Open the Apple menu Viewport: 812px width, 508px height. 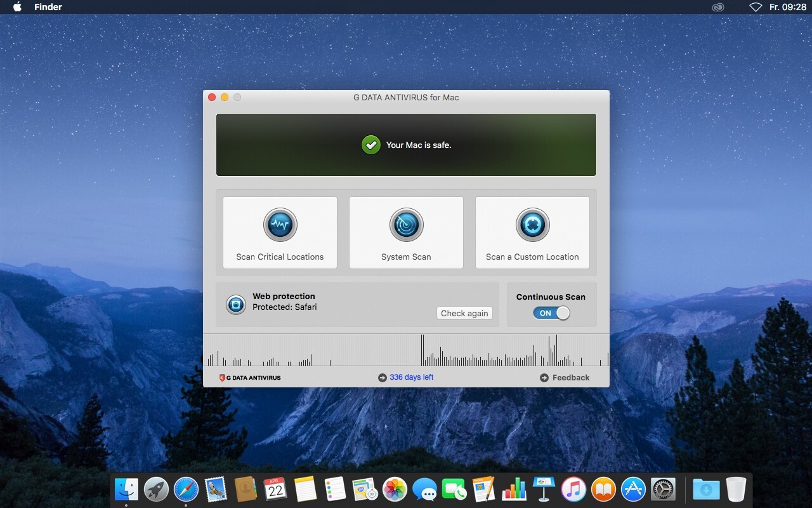[17, 7]
